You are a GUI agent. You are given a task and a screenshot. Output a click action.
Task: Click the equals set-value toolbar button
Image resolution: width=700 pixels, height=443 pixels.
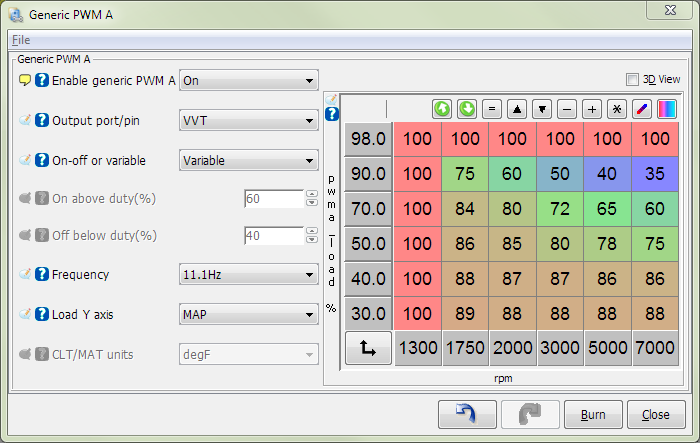492,108
